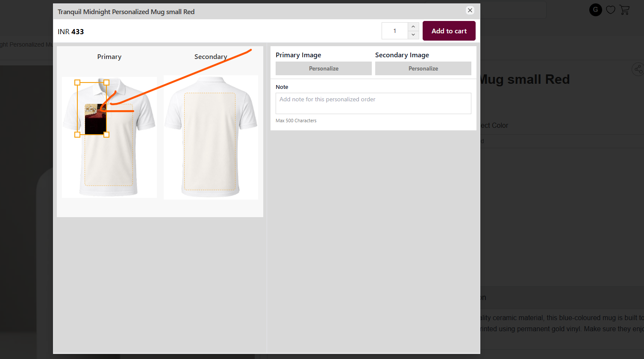Open the shopping cart icon in the header
644x359 pixels.
click(x=624, y=10)
